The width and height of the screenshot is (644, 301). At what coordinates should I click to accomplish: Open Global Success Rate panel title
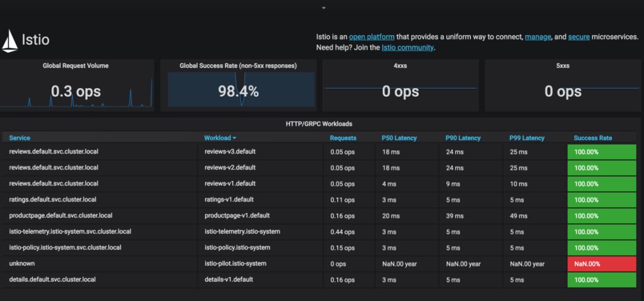tap(238, 65)
